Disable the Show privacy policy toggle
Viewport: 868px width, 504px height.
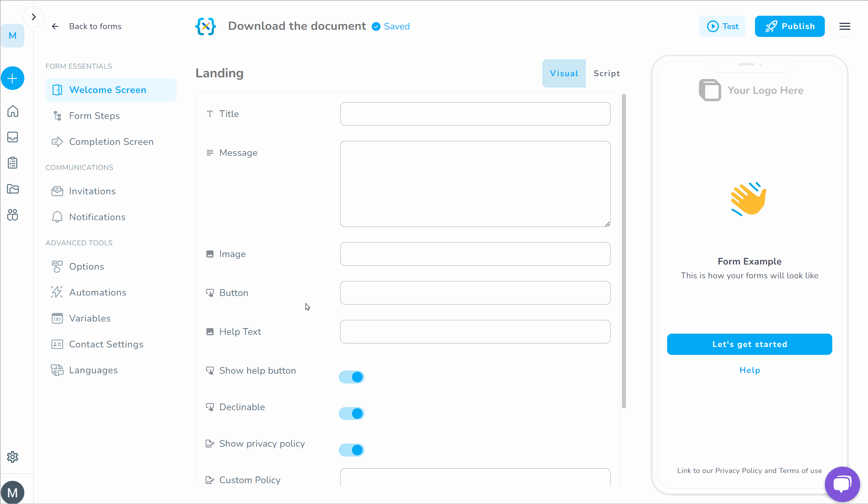(351, 450)
